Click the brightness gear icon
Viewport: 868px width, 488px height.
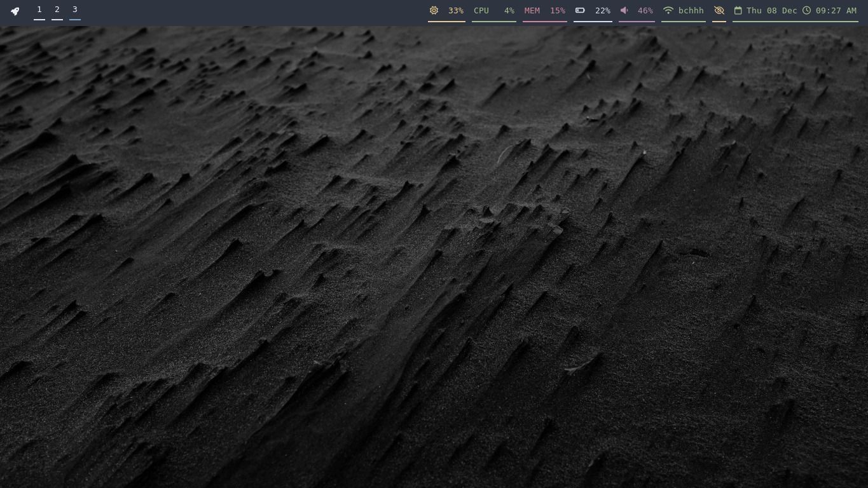[434, 10]
